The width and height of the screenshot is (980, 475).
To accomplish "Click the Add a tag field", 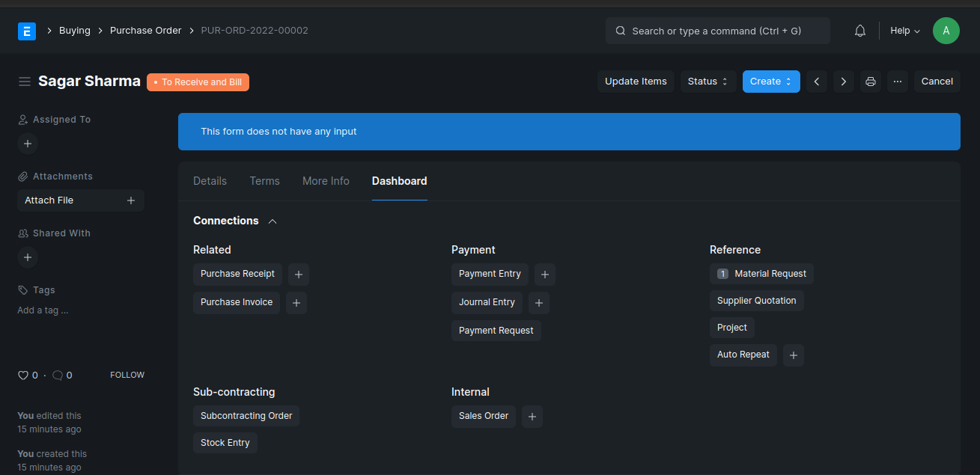I will click(42, 310).
